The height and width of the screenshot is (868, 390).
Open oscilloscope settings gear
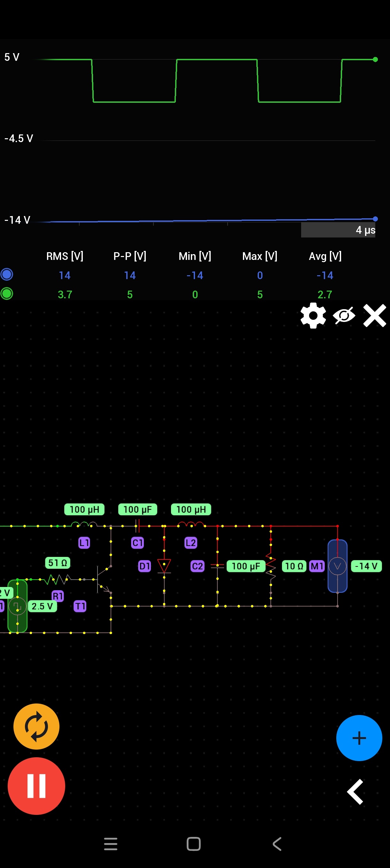click(313, 315)
